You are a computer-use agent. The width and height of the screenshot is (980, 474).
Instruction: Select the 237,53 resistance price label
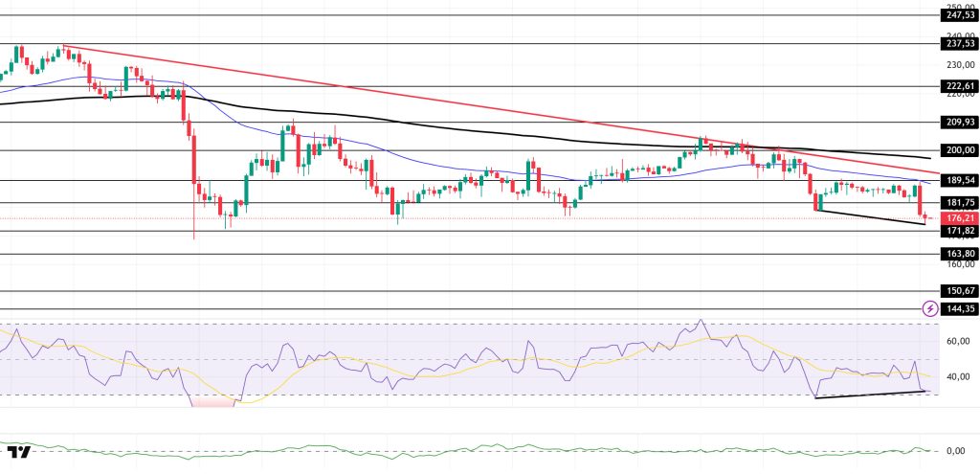tap(957, 43)
